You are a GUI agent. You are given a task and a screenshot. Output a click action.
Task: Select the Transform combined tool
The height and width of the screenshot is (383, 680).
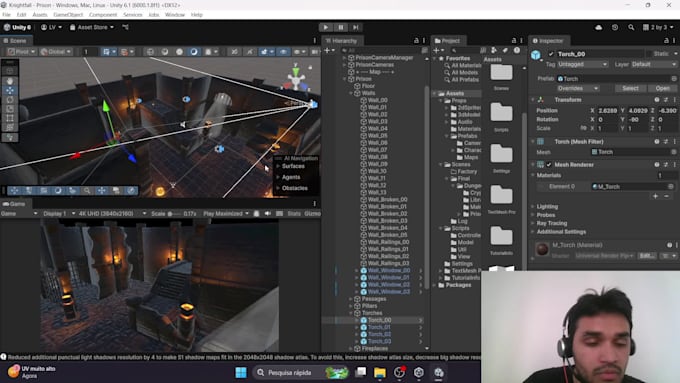point(10,127)
